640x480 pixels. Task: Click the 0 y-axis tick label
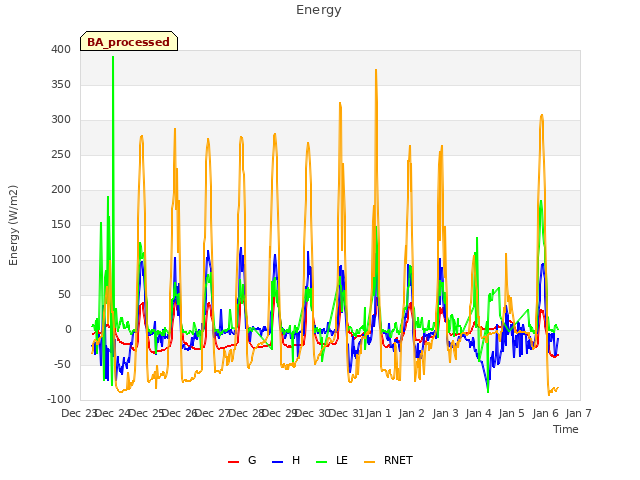[x=68, y=330]
